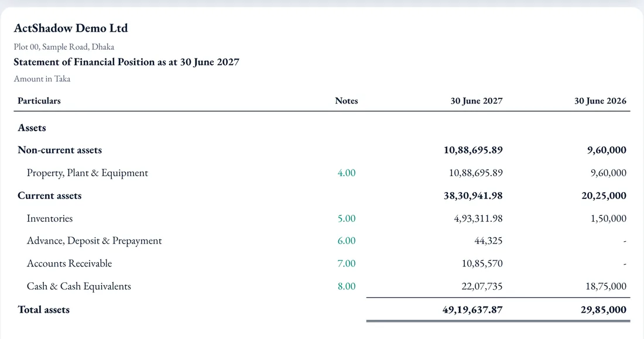Click the 30 June 2026 column header
Screen dimensions: 644x339
point(600,101)
